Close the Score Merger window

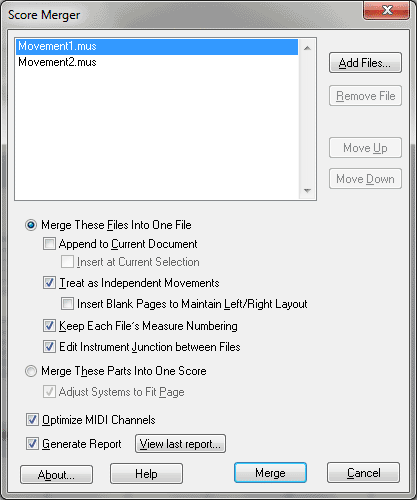[386, 10]
